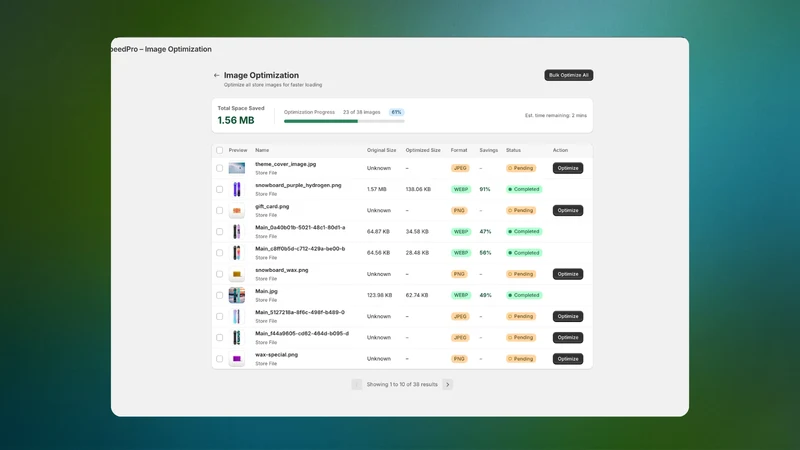The height and width of the screenshot is (450, 800).
Task: Open preview thumbnail of Main_c8ff0b5d
Action: click(x=237, y=253)
